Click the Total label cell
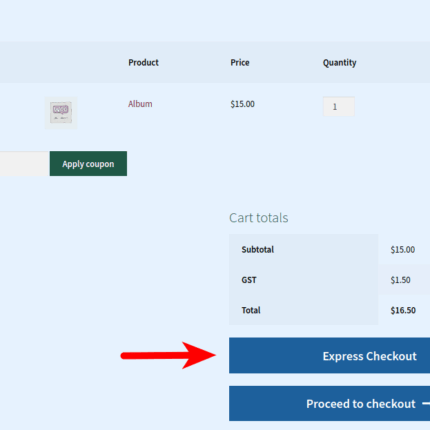The height and width of the screenshot is (430, 430). pos(303,310)
